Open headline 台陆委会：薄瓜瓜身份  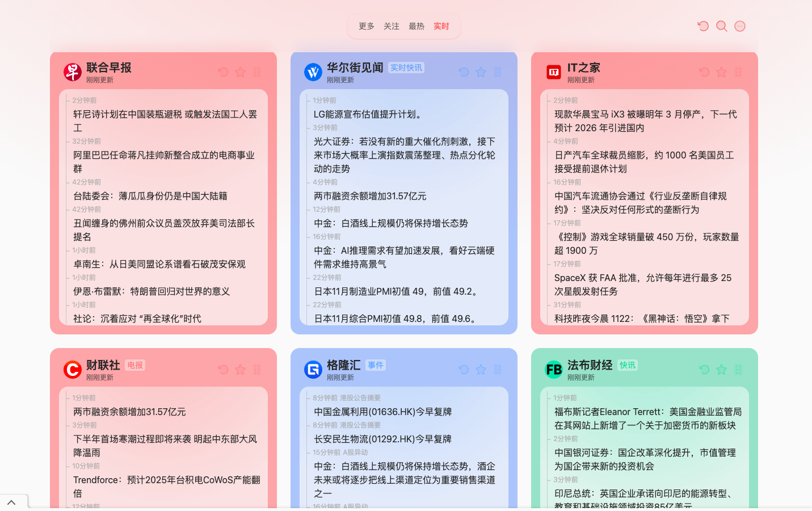click(150, 196)
